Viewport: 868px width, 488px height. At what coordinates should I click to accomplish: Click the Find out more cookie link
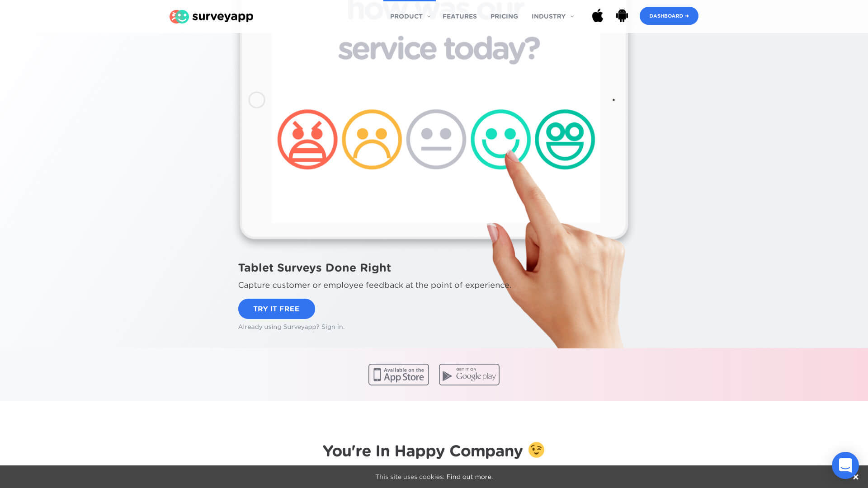point(469,477)
